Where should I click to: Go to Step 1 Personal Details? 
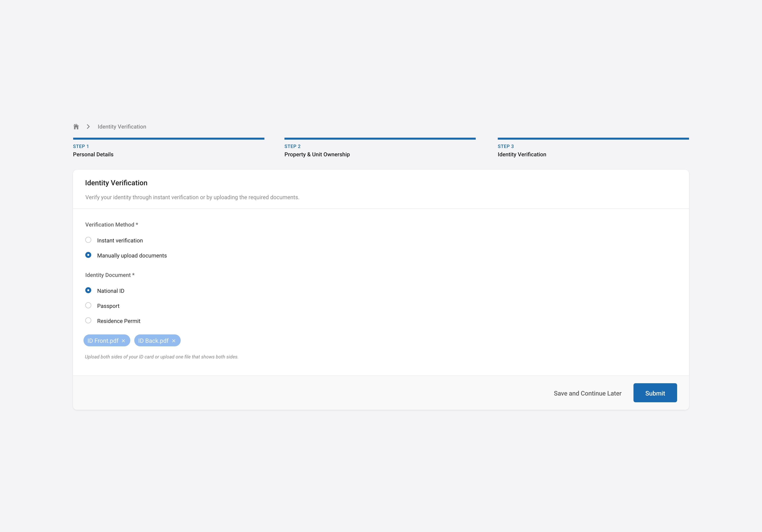[93, 154]
